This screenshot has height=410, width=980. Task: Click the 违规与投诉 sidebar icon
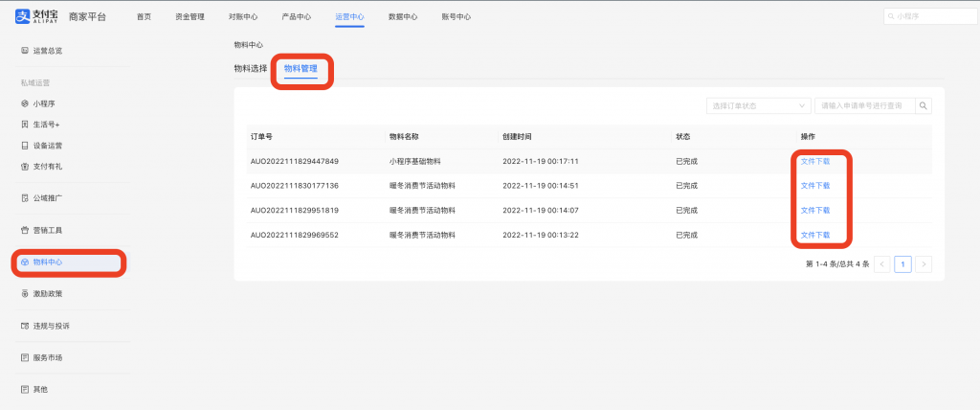[x=24, y=326]
